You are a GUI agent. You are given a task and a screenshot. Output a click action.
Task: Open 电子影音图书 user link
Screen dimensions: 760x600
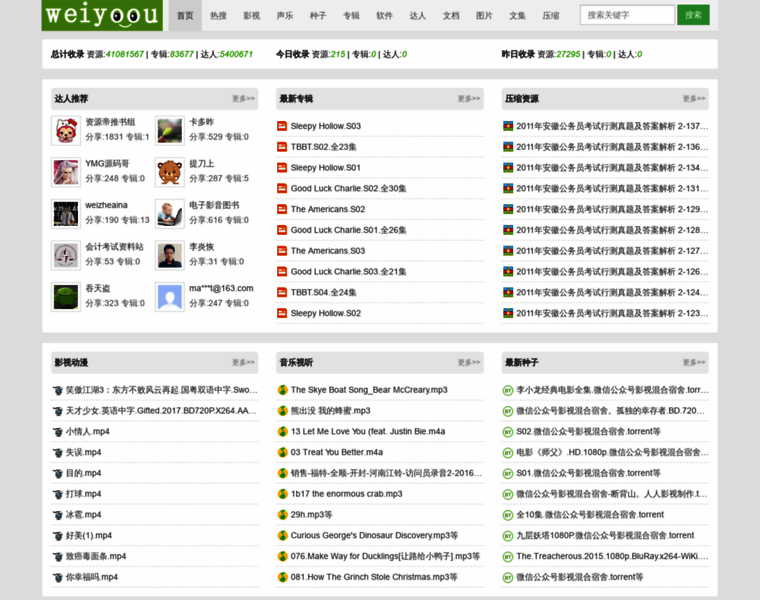click(x=214, y=205)
